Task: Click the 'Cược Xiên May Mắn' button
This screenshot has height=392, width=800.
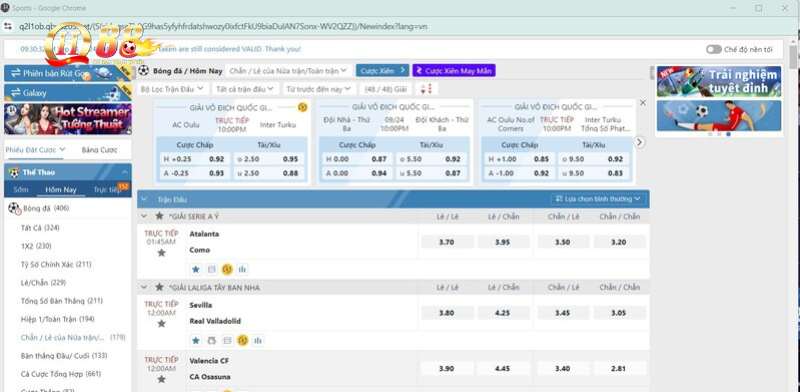Action: pyautogui.click(x=454, y=70)
